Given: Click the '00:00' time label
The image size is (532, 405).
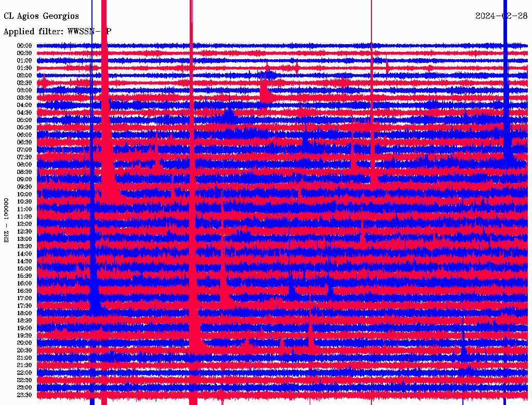Looking at the screenshot, I should point(24,46).
